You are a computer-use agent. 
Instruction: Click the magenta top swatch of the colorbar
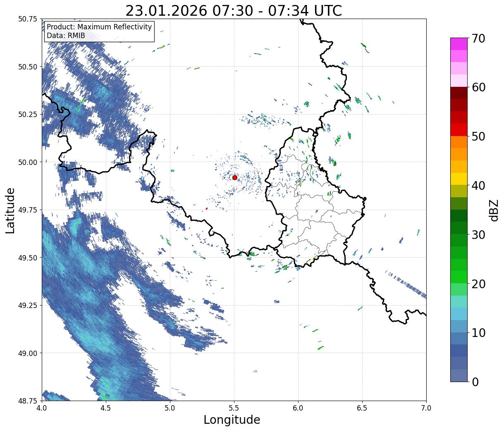[x=459, y=44]
